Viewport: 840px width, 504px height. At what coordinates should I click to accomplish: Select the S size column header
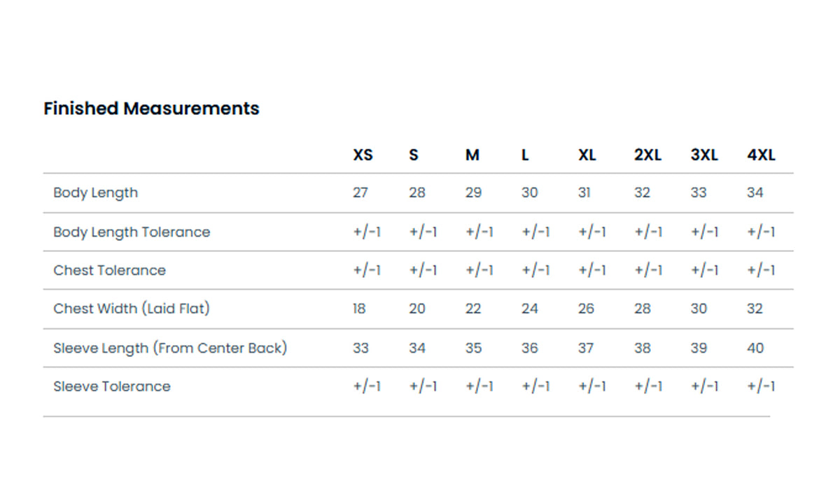(414, 155)
